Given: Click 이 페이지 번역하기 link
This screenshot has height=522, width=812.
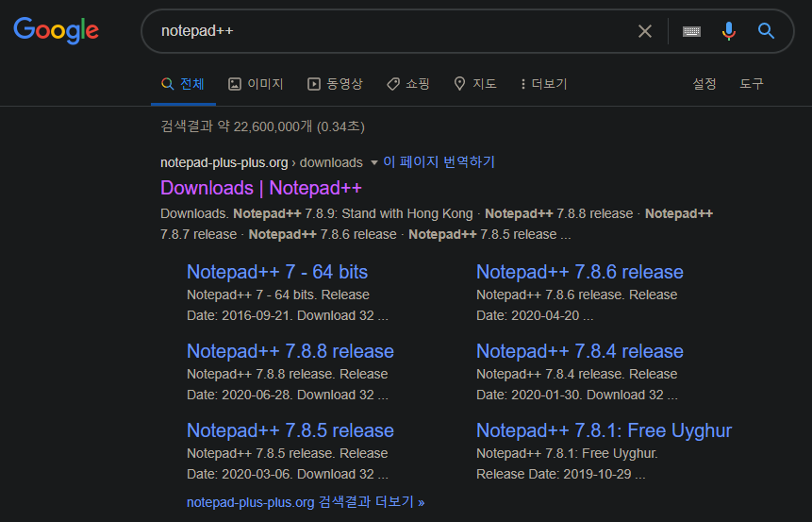Looking at the screenshot, I should click(439, 162).
